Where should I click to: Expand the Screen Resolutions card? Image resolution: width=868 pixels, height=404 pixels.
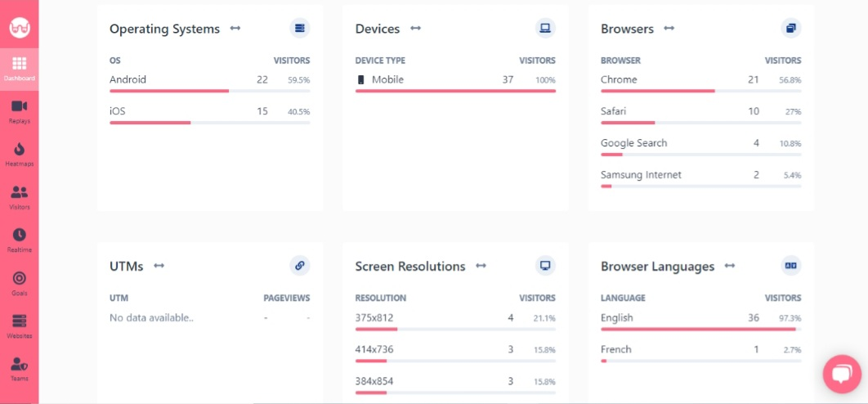tap(481, 266)
